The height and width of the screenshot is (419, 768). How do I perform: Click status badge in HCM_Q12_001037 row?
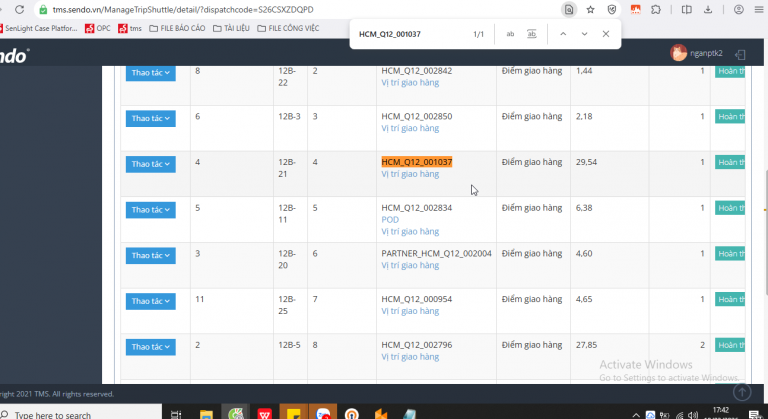pos(730,162)
